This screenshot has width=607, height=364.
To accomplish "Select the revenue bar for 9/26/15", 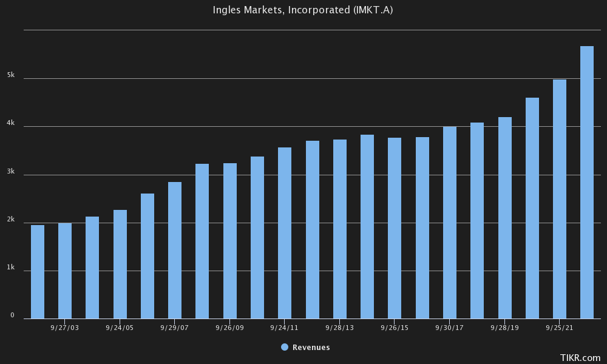I will [395, 228].
